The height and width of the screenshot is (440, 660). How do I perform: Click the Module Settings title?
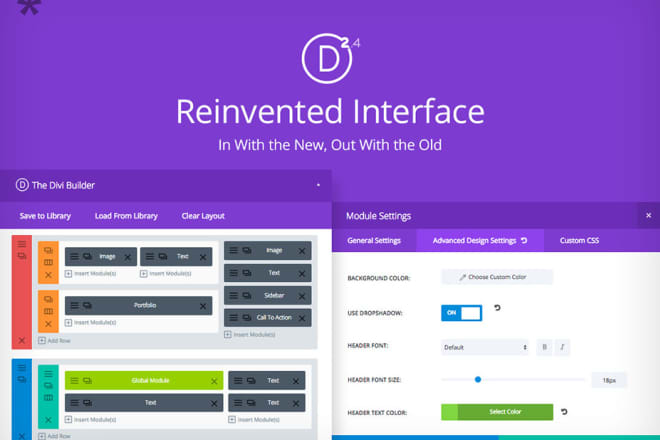coord(378,216)
